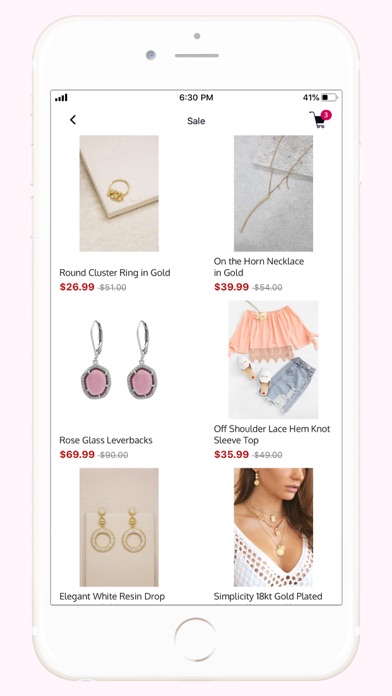Select the On the Horn Necklace title
This screenshot has width=392, height=696.
pyautogui.click(x=258, y=267)
